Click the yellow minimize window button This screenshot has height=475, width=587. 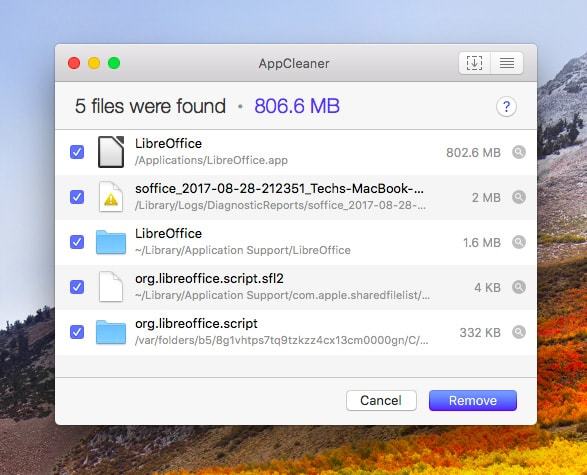[x=94, y=63]
